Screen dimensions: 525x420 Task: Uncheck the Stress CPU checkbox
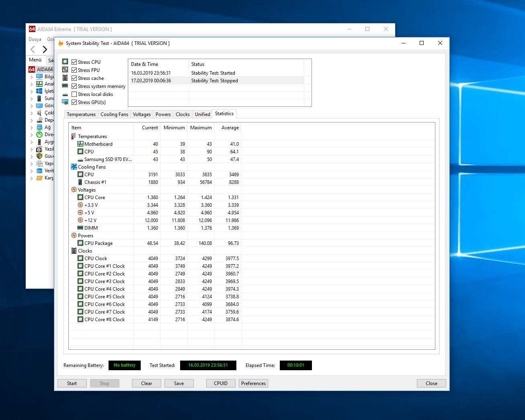[x=74, y=62]
